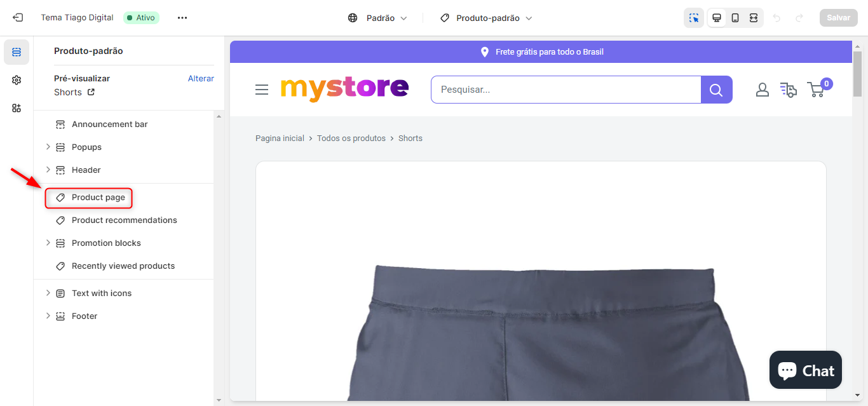Open the Shopify Chat widget
Viewport: 868px width, 406px height.
tap(806, 370)
